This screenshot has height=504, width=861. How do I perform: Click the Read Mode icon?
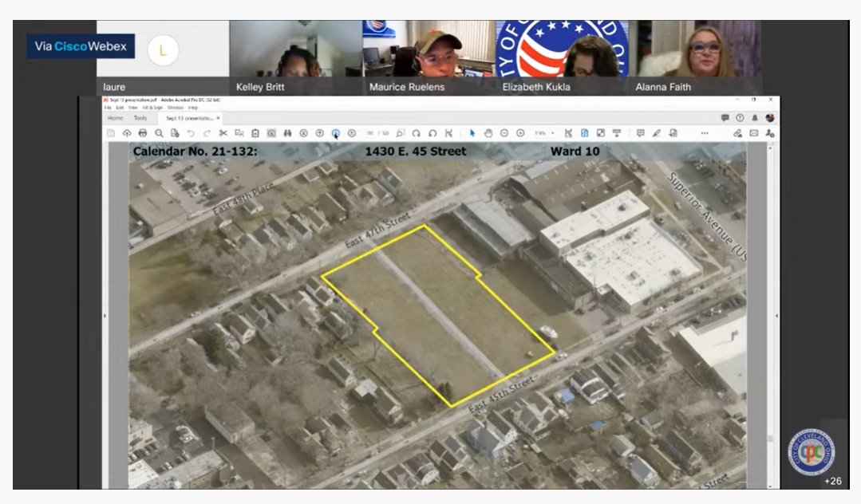click(x=617, y=133)
